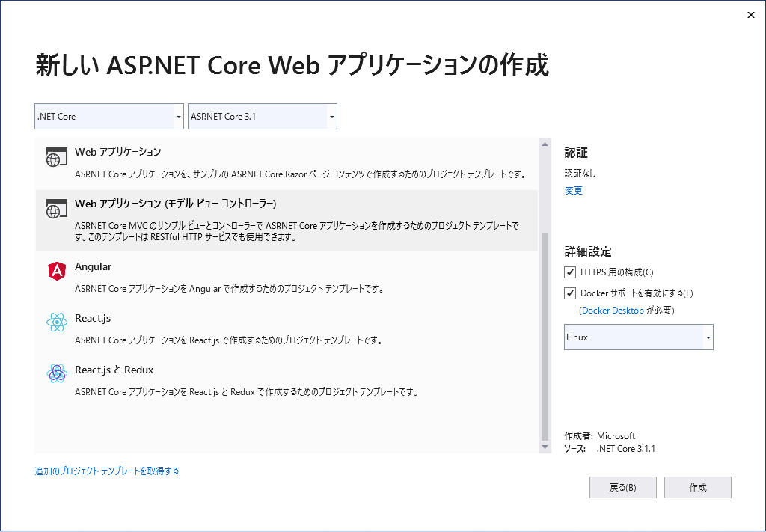Select the React.js と Redux template title
Screen dimensions: 766x532
114,370
